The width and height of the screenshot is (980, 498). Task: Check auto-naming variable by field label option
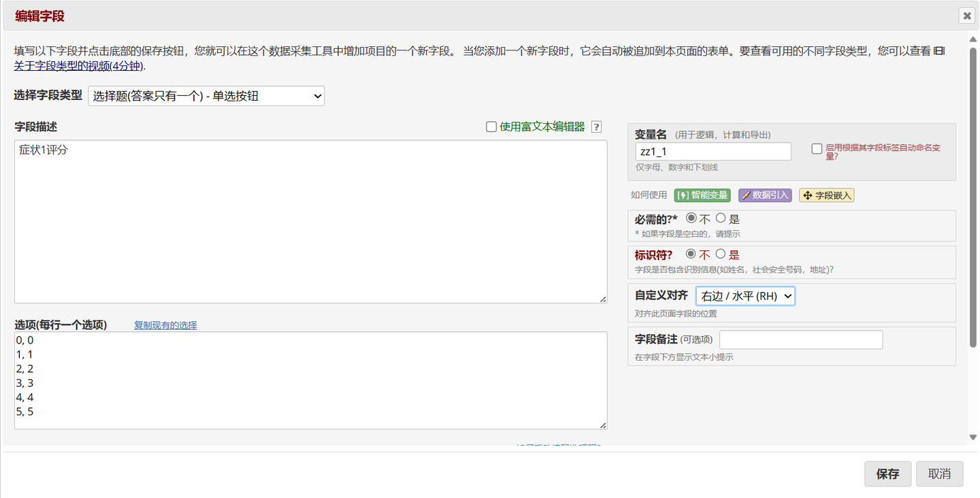pyautogui.click(x=816, y=148)
